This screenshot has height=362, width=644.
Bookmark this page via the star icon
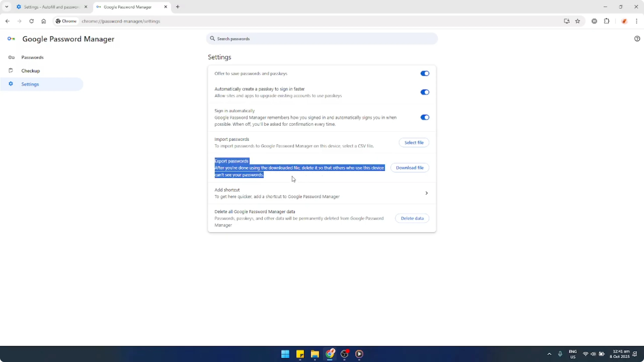coord(578,21)
